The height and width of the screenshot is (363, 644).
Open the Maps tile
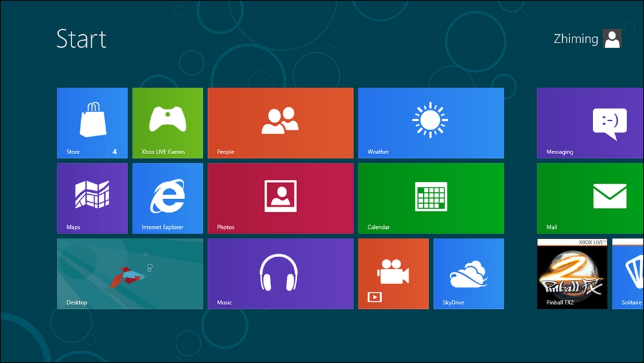coord(92,198)
